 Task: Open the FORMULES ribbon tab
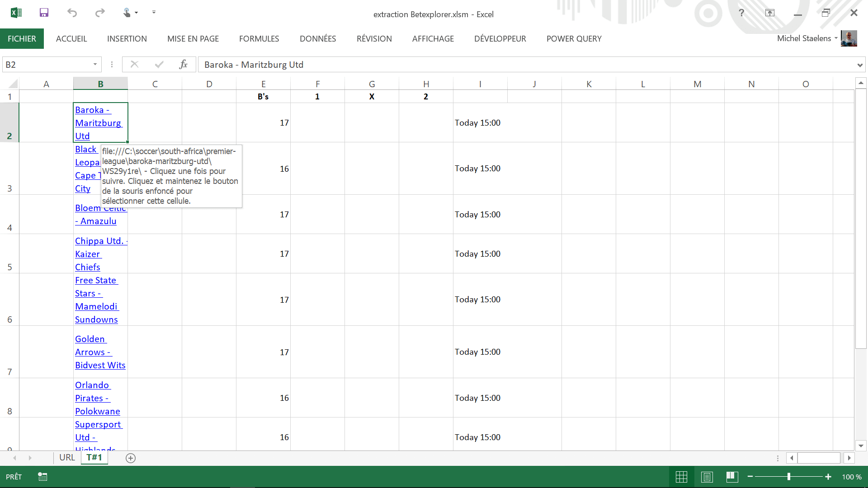click(x=259, y=39)
